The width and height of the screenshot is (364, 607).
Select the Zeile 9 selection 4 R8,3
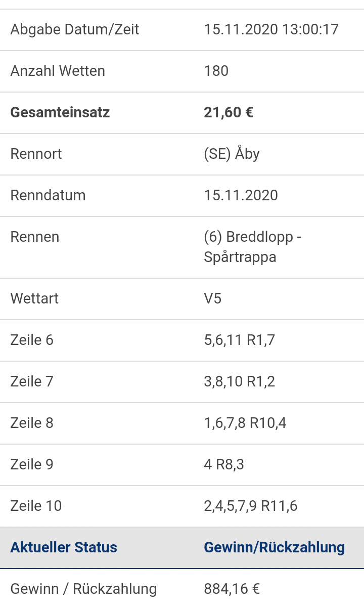224,465
